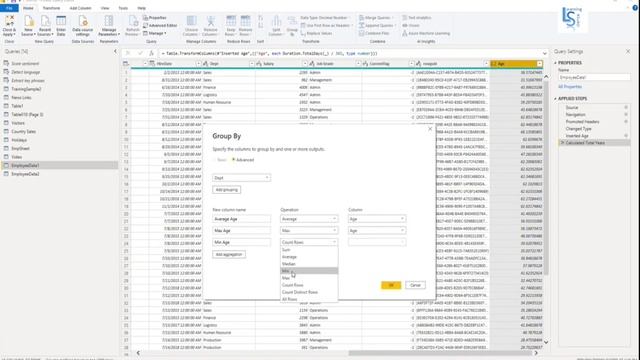This screenshot has height=360, width=640.
Task: Click the Close & Apply icon
Action: [x=9, y=26]
